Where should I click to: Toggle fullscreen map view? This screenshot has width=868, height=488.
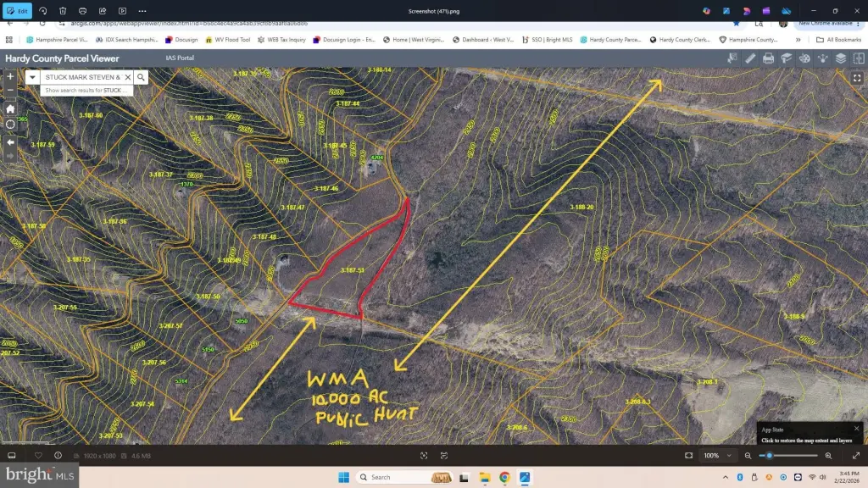pos(857,76)
